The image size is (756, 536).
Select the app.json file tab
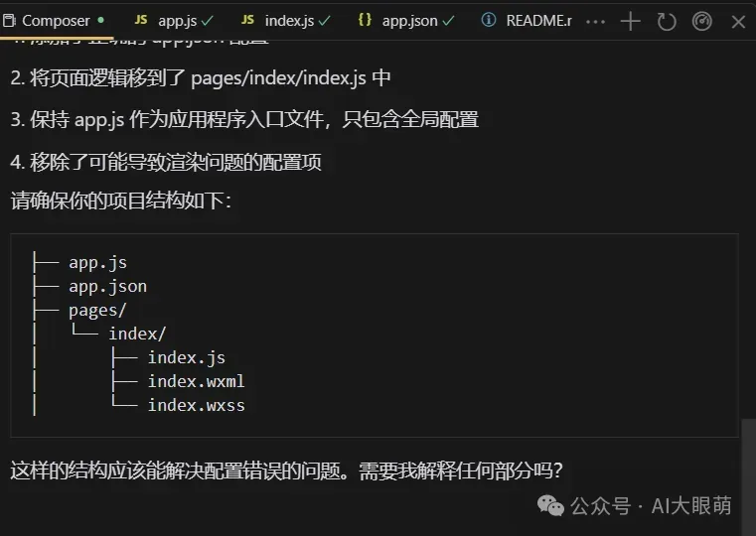[x=410, y=20]
